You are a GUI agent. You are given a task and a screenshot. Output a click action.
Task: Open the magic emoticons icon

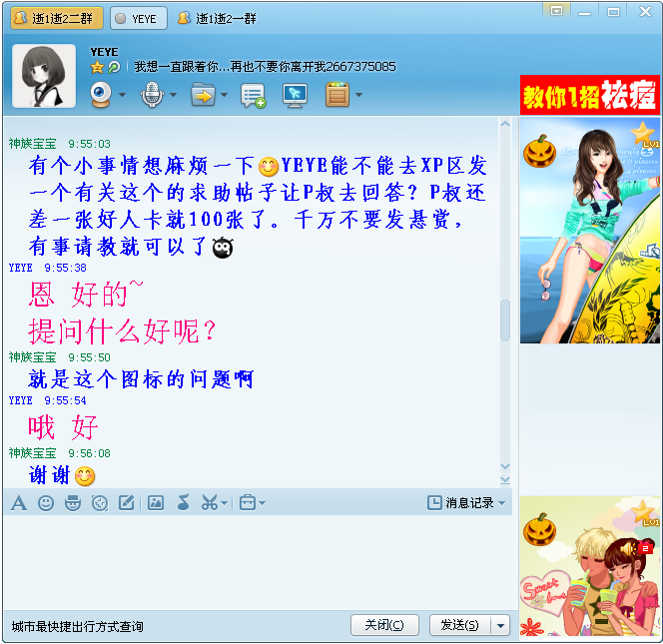73,503
